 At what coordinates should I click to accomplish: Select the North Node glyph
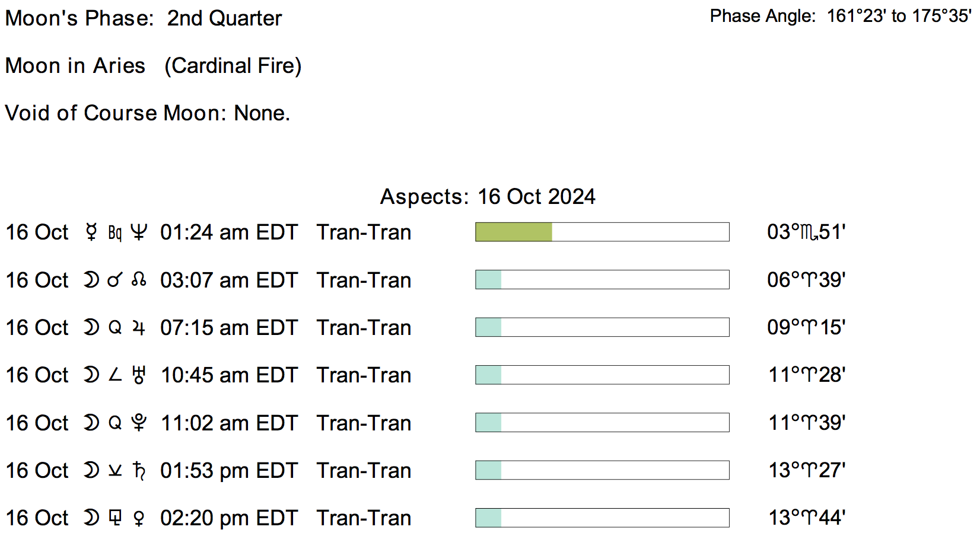[x=139, y=280]
